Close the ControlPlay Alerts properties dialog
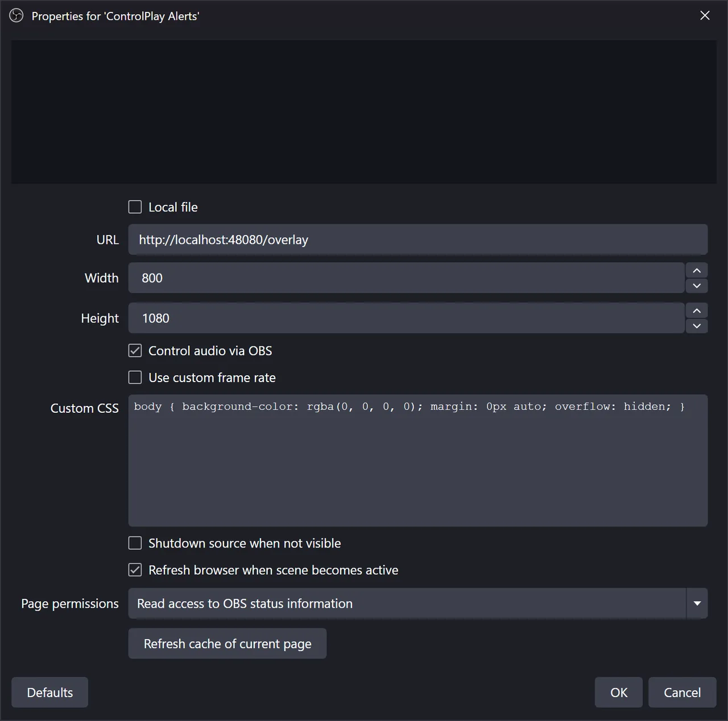Screen dimensions: 728x721 point(705,15)
